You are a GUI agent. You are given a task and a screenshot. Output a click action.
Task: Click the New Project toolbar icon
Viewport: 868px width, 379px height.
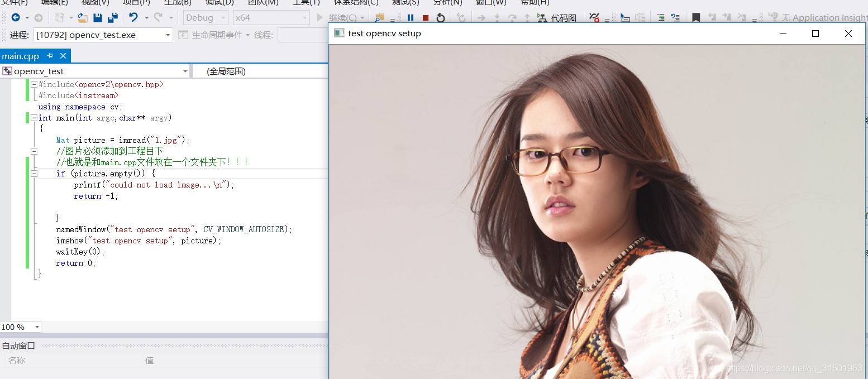(x=59, y=18)
